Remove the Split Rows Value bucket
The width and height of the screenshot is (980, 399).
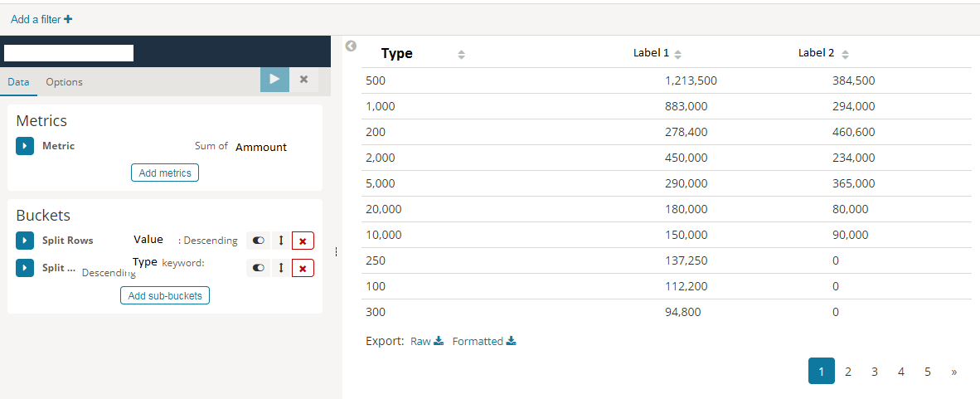click(303, 241)
